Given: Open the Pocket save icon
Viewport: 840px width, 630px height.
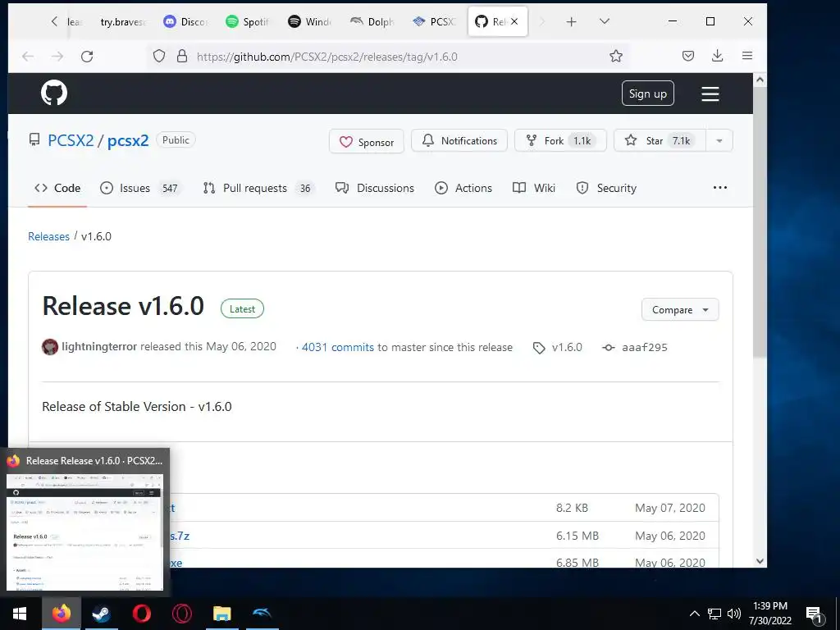Looking at the screenshot, I should coord(688,56).
